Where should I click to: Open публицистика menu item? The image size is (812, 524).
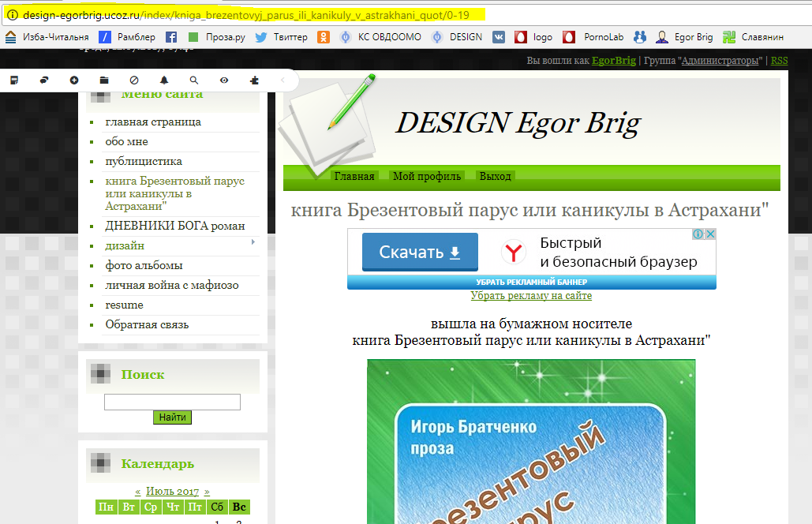(x=144, y=161)
